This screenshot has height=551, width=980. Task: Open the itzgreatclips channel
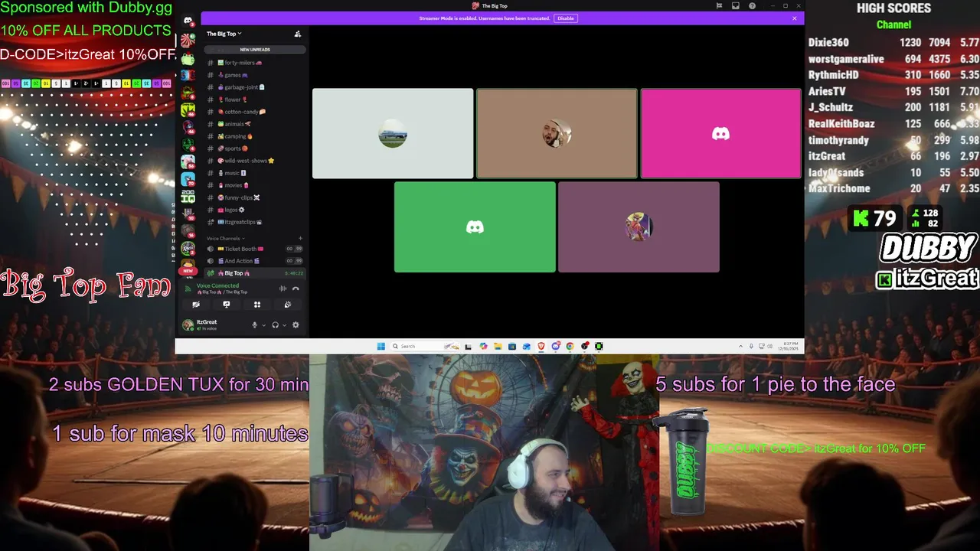coord(254,222)
